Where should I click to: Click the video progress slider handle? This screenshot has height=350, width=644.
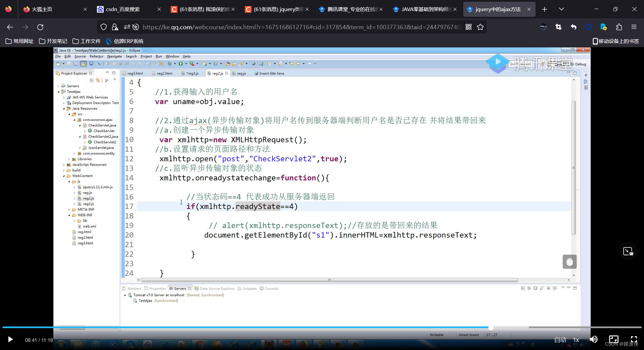[491, 327]
